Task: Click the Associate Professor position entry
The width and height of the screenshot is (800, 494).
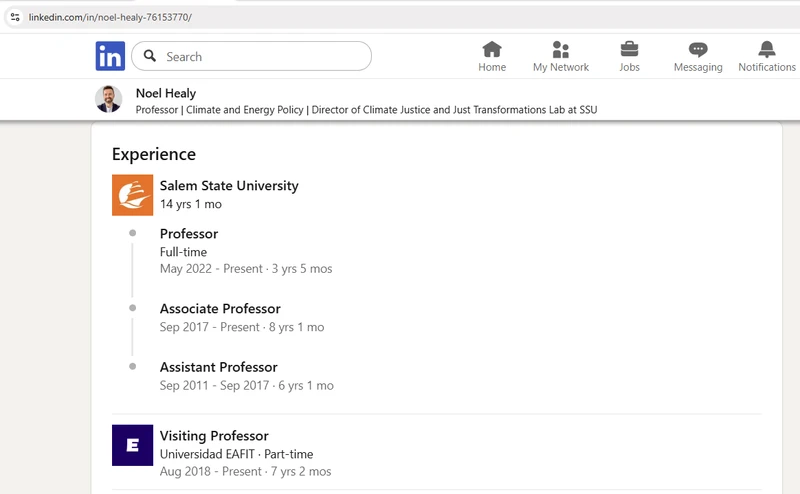Action: [220, 309]
